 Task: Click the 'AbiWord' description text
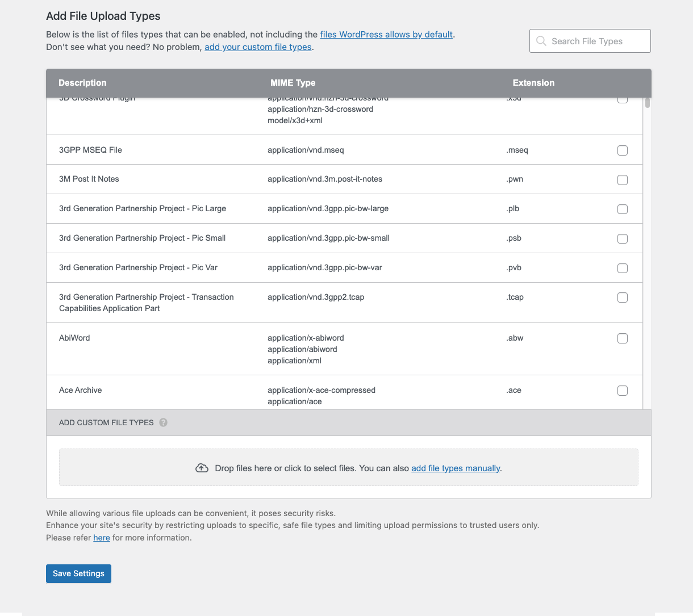pyautogui.click(x=74, y=338)
